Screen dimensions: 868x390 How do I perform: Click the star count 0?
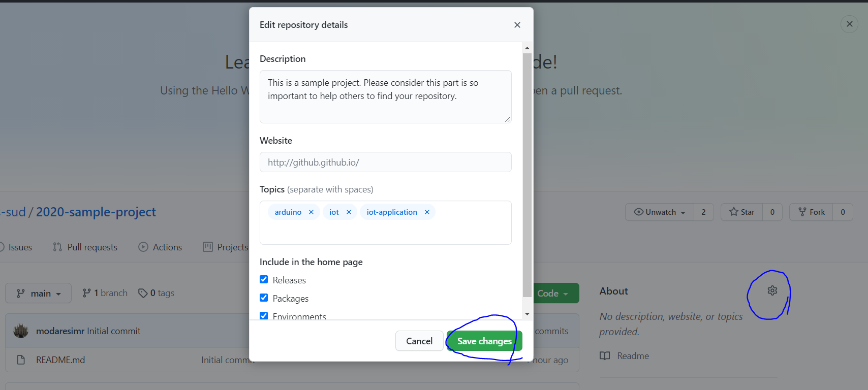click(772, 212)
